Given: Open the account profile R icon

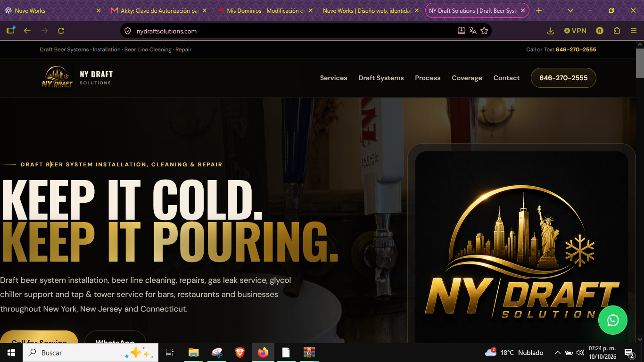Looking at the screenshot, I should tap(600, 31).
